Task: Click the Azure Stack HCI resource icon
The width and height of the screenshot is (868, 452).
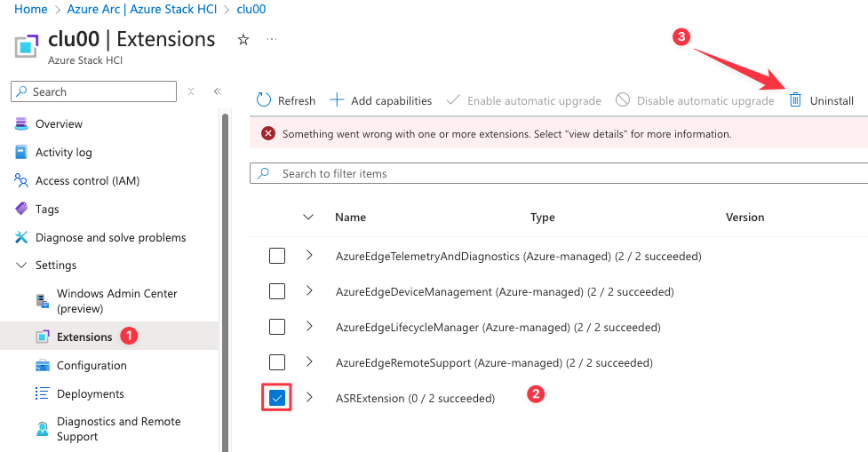Action: point(27,46)
